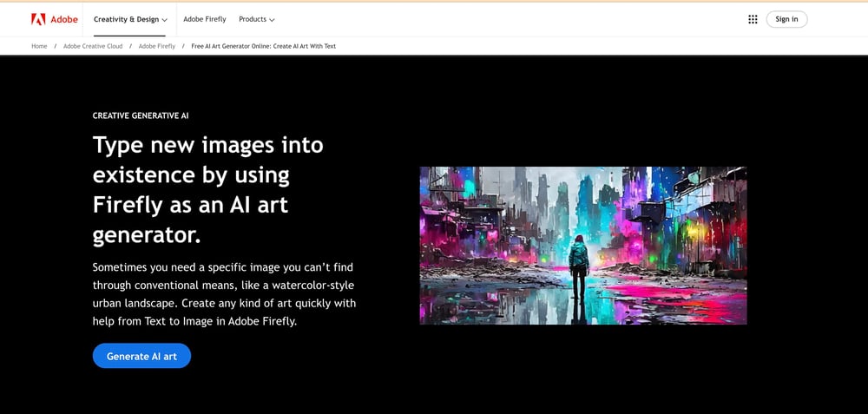Click the CREATIVE GENERATIVE AI label
This screenshot has width=868, height=414.
[x=141, y=115]
